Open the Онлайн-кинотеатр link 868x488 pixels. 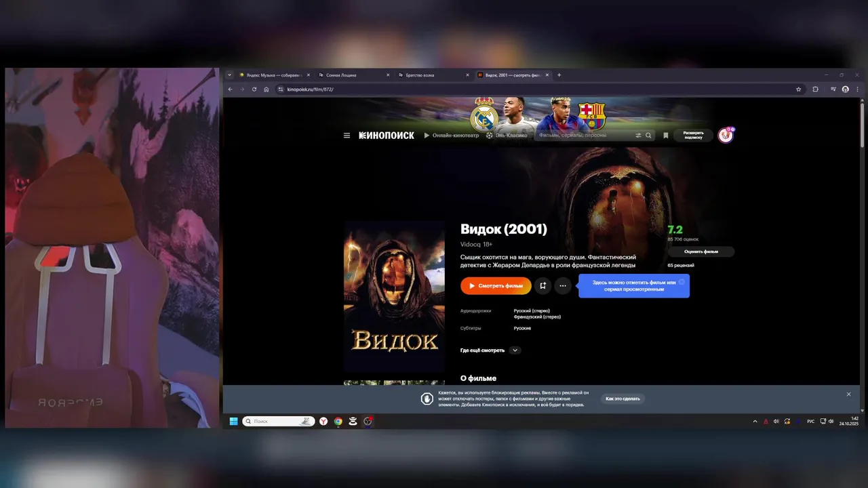pyautogui.click(x=451, y=136)
